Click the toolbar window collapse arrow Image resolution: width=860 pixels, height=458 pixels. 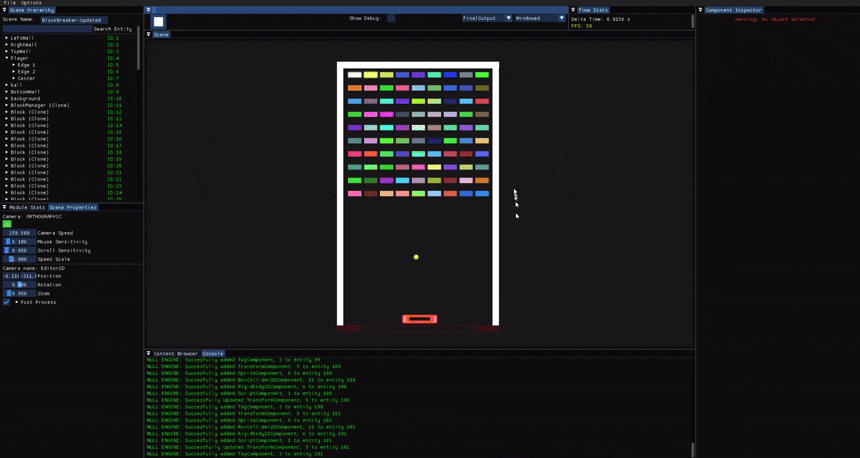click(x=148, y=10)
